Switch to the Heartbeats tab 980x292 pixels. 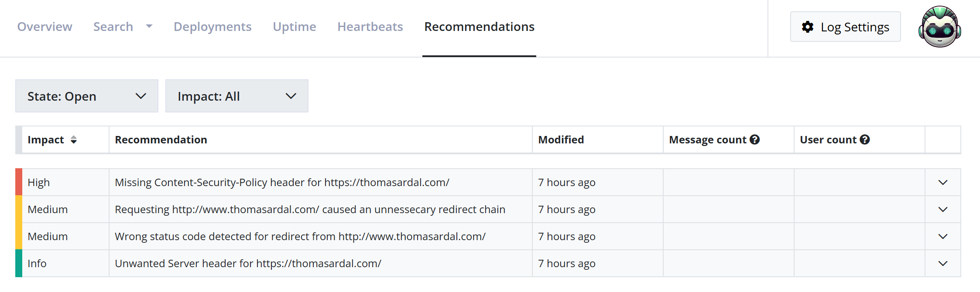point(370,26)
